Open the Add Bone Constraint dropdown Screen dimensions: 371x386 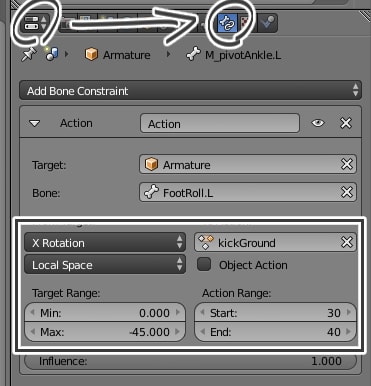190,91
